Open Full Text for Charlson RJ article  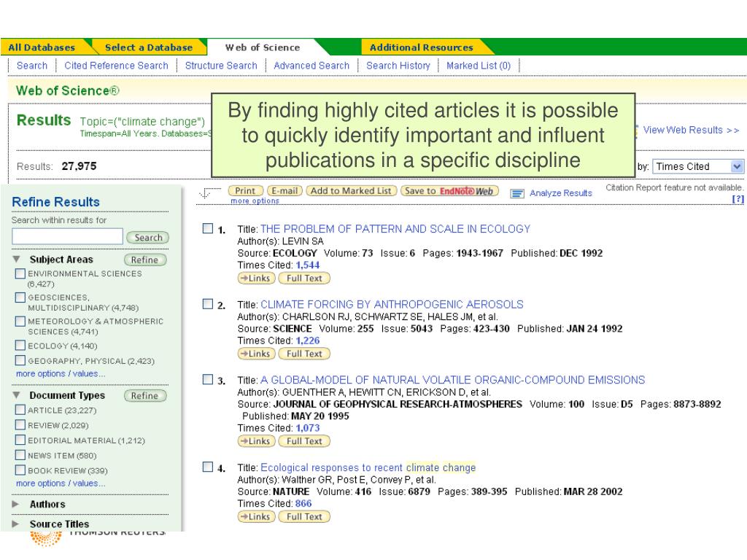point(304,354)
